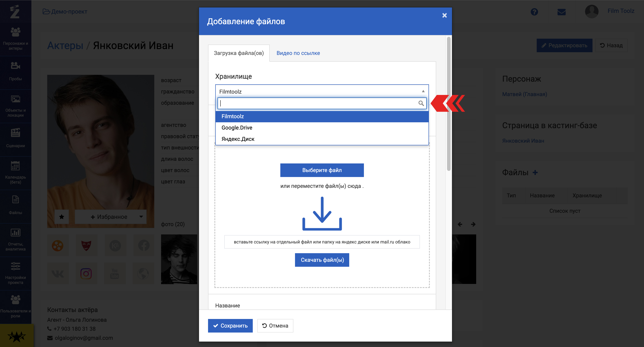Open Янковский Иван casting-base link
Viewport: 644px width, 347px height.
(523, 141)
